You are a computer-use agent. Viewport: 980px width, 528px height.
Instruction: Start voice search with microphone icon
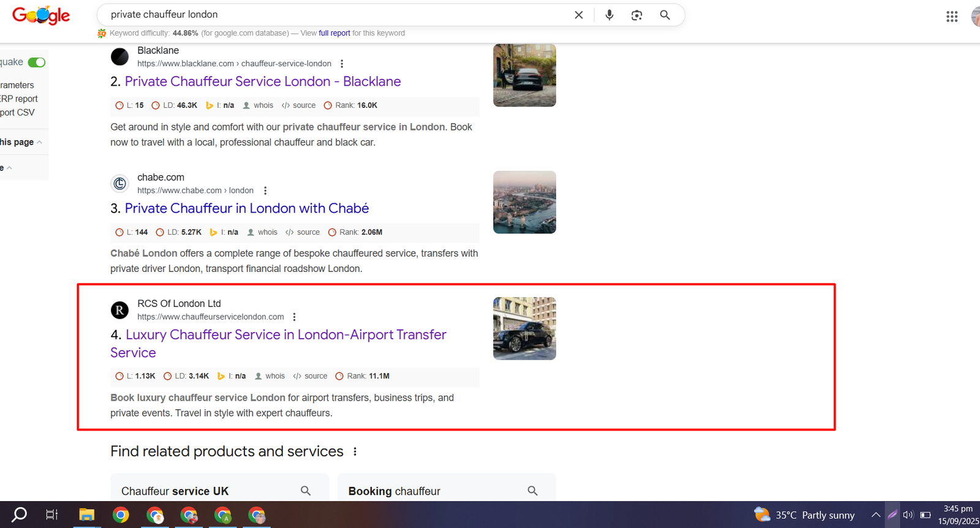pyautogui.click(x=609, y=15)
